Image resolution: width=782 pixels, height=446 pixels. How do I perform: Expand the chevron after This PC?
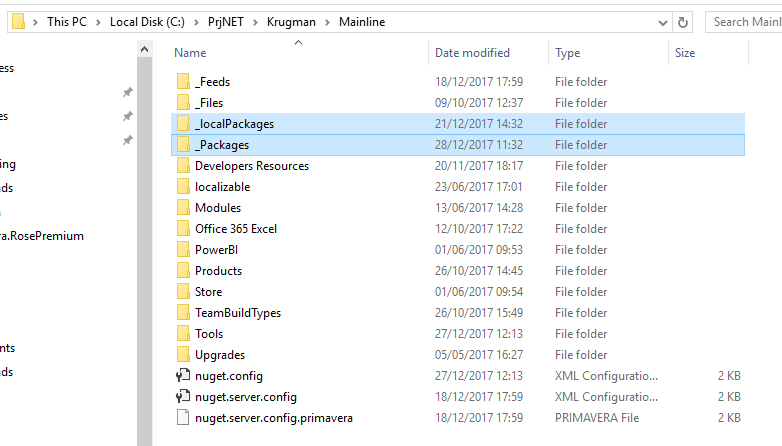click(x=98, y=22)
